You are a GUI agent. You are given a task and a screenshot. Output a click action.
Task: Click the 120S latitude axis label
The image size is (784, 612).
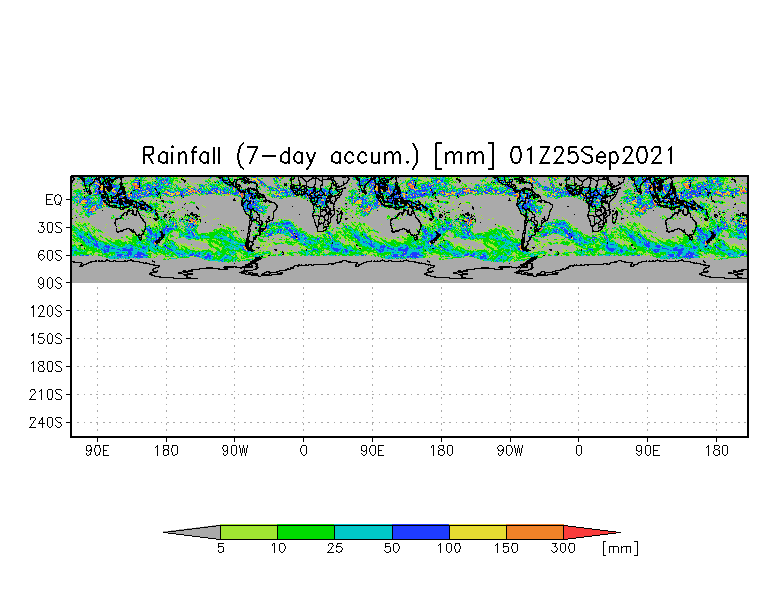tap(46, 312)
